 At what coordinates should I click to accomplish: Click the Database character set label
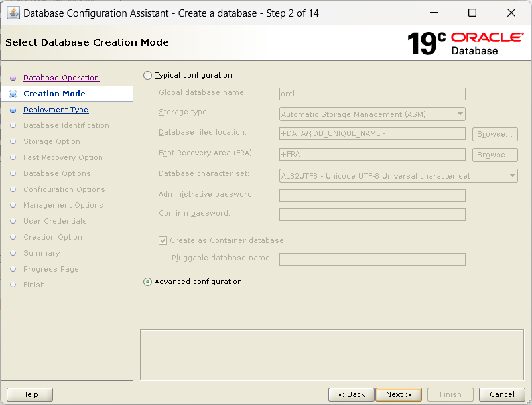(204, 173)
